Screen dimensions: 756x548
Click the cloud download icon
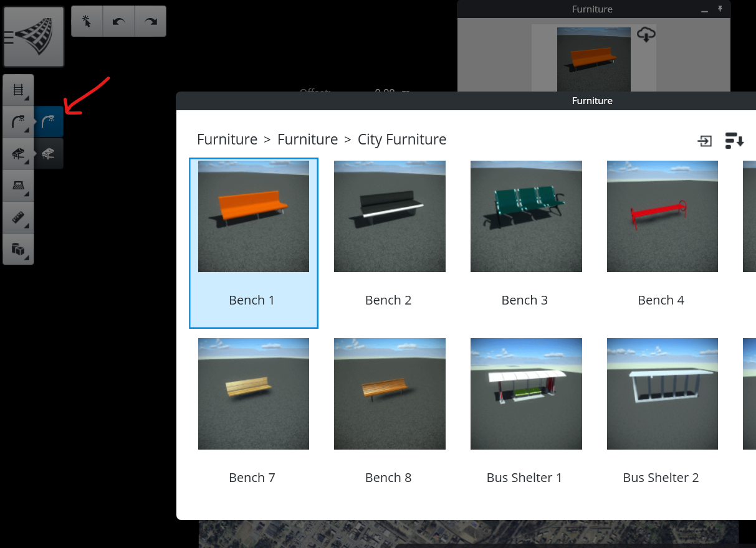tap(646, 35)
